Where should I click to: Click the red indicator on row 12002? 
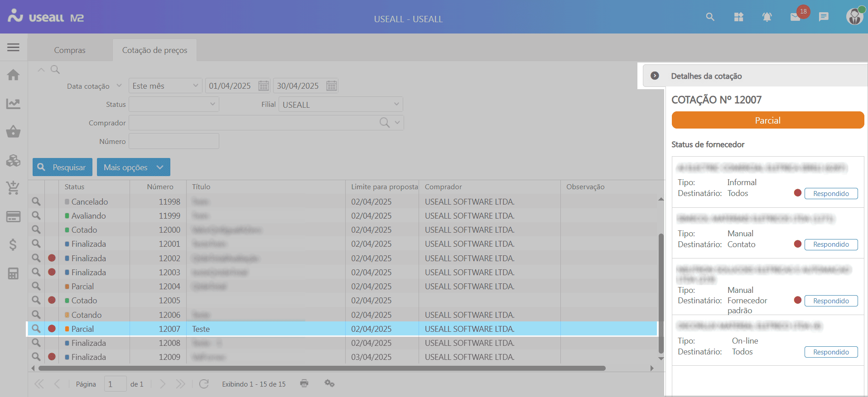point(52,258)
